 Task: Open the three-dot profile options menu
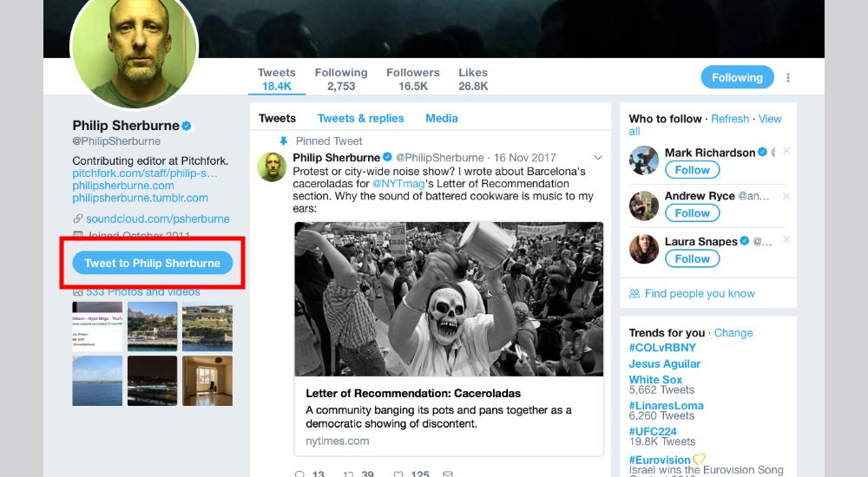pos(788,78)
